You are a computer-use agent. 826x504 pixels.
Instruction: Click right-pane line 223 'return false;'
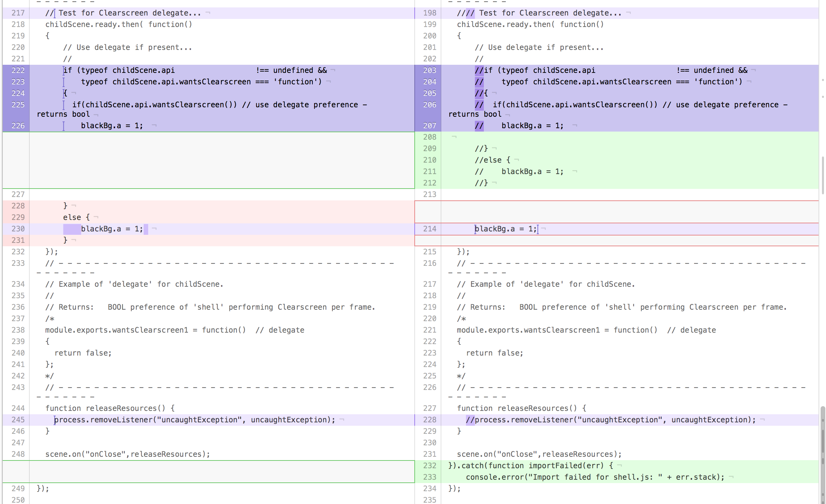coord(494,353)
